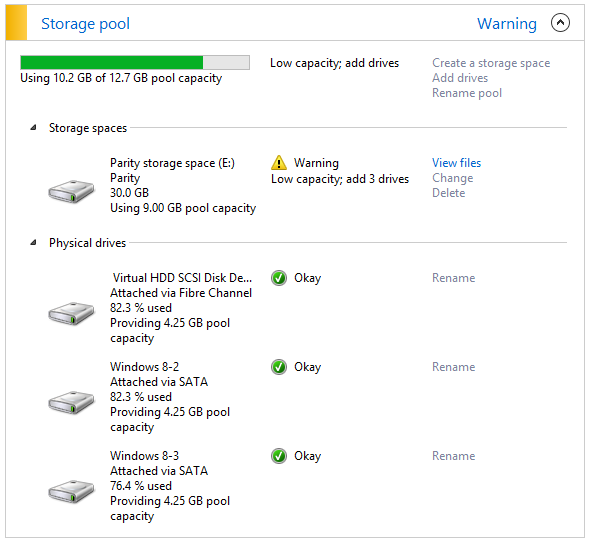The width and height of the screenshot is (590, 545).
Task: Click Change for the Parity storage space
Action: tap(453, 178)
